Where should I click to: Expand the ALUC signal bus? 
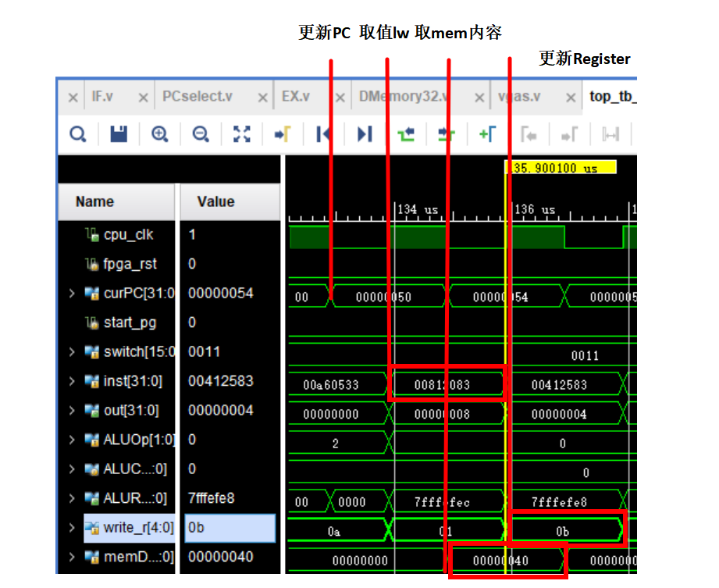(72, 469)
